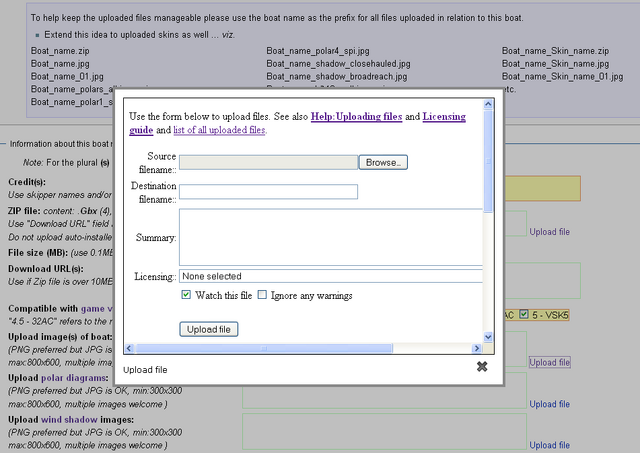The height and width of the screenshot is (453, 640).
Task: Open the 'Help:Uploading files' link
Action: [x=356, y=117]
